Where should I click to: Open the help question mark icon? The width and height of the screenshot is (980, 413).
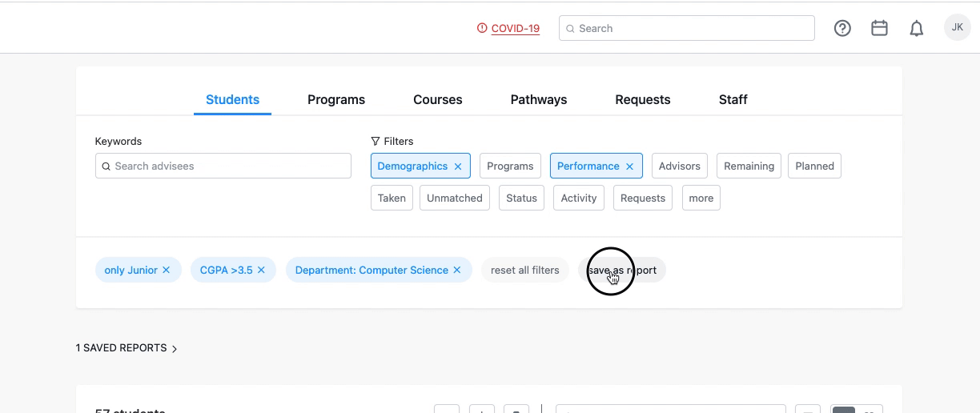tap(842, 28)
